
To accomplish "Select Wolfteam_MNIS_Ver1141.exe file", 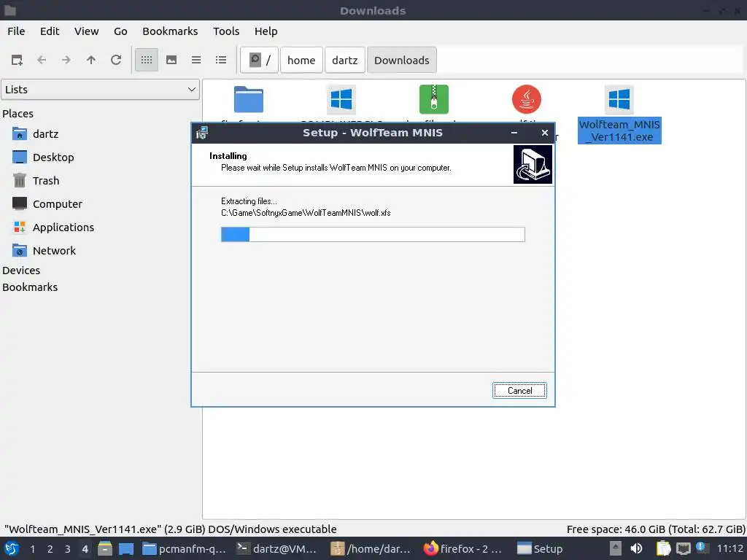I will 619,114.
